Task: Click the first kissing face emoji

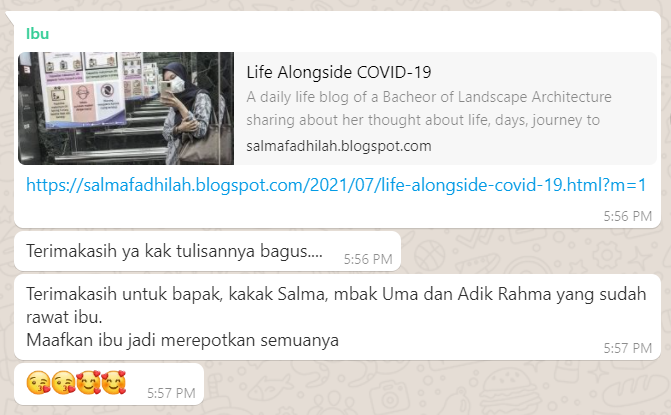Action: click(39, 382)
